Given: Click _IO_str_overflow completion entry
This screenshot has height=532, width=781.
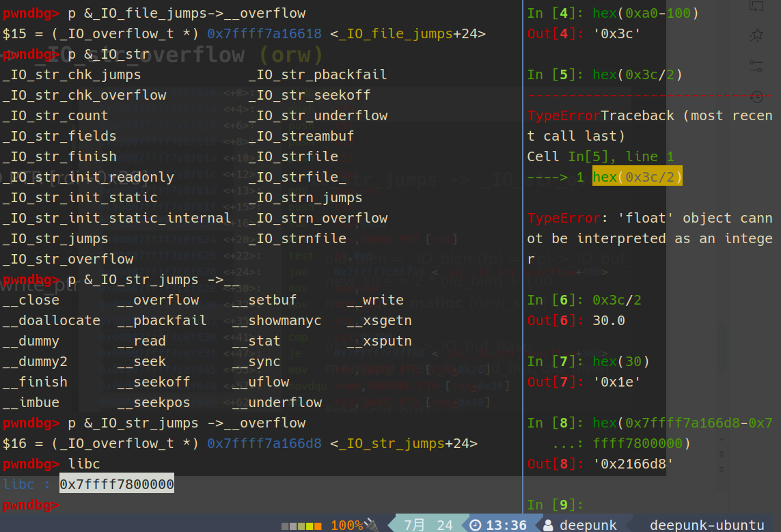Looking at the screenshot, I should tap(68, 259).
